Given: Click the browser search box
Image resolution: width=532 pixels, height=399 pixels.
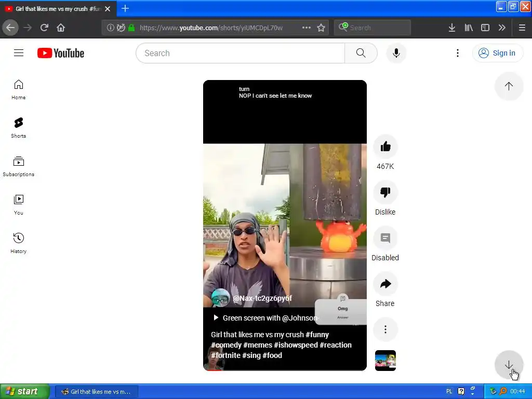Looking at the screenshot, I should pos(373,28).
